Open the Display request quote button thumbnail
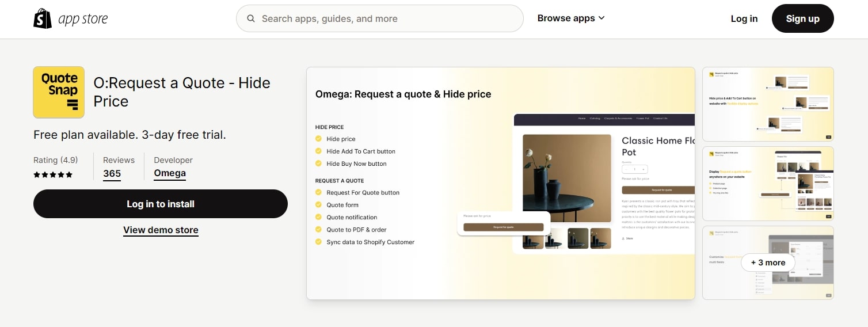 coord(768,183)
